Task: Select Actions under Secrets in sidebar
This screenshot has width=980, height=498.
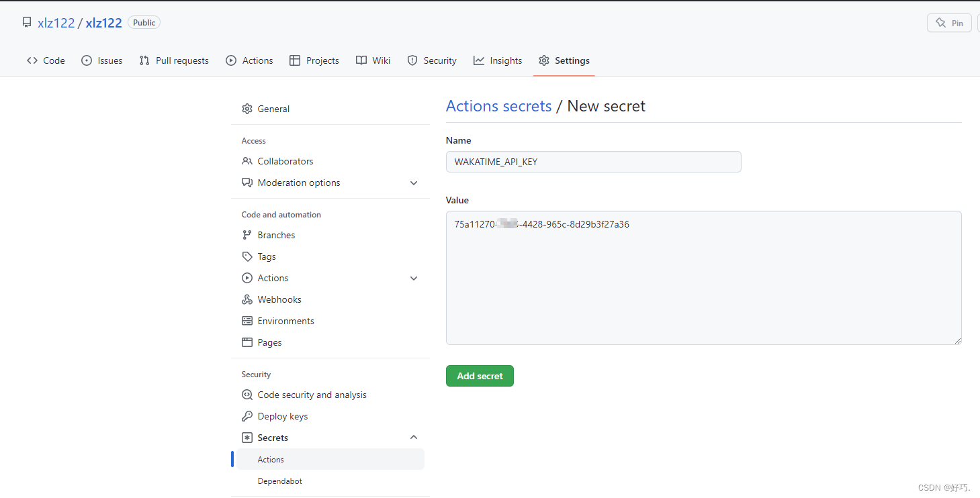Action: coord(330,459)
